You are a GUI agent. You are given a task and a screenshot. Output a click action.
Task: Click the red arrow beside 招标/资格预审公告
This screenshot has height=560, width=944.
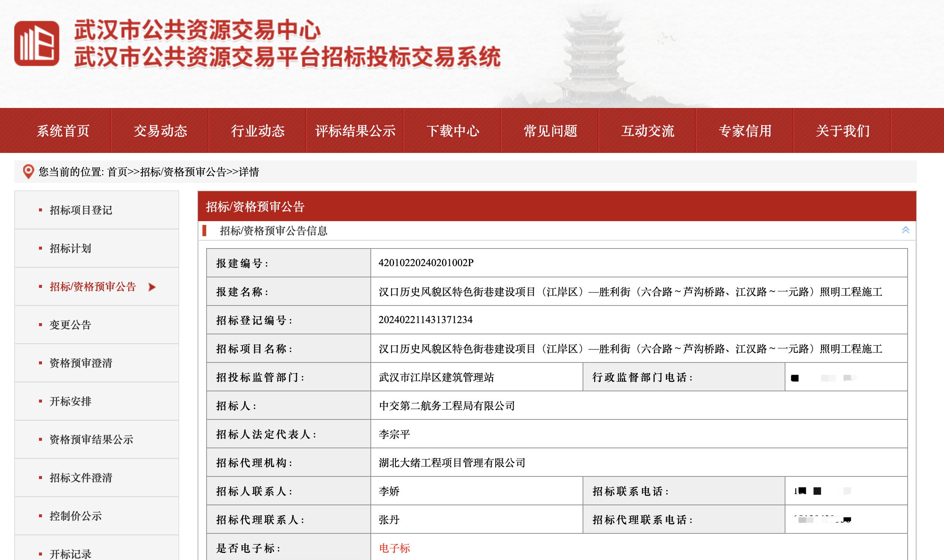click(152, 287)
